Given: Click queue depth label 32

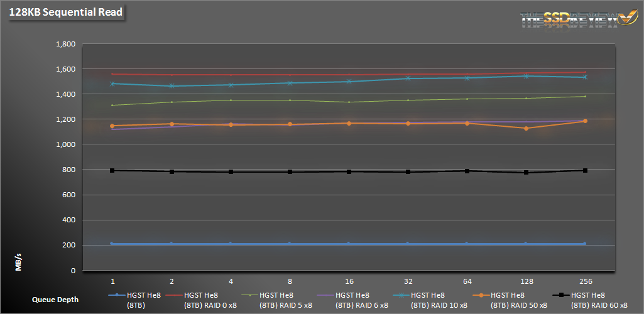Looking at the screenshot, I should [x=408, y=281].
